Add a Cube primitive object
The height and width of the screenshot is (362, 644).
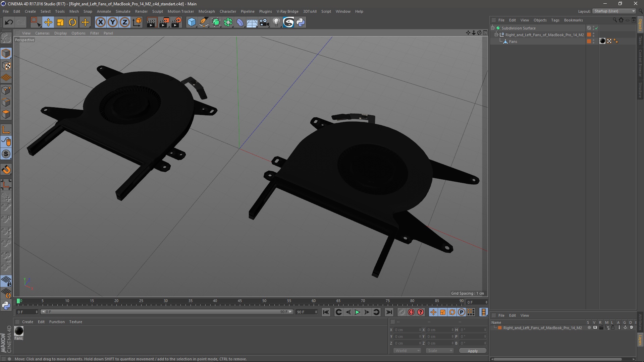pyautogui.click(x=192, y=22)
